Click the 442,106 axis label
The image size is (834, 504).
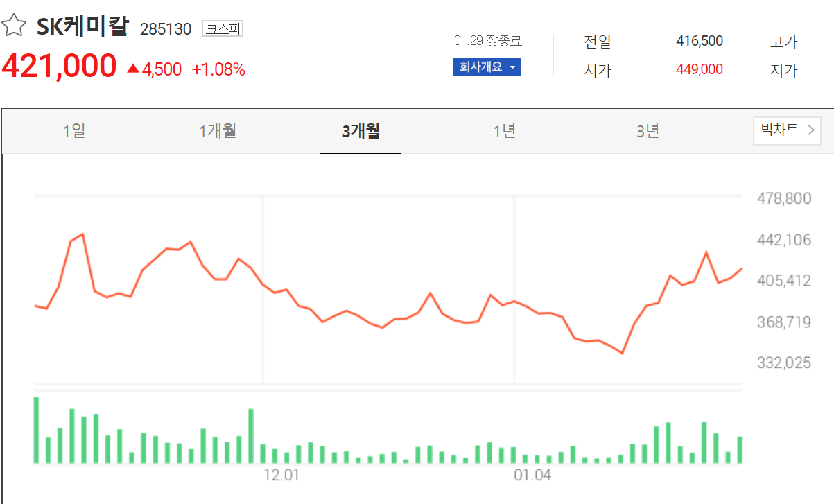click(783, 240)
